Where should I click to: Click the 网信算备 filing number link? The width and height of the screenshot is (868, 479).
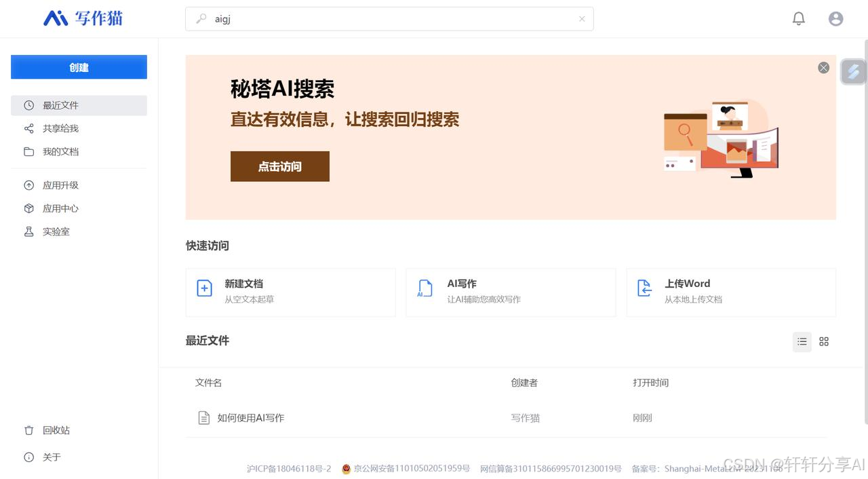[x=551, y=469]
